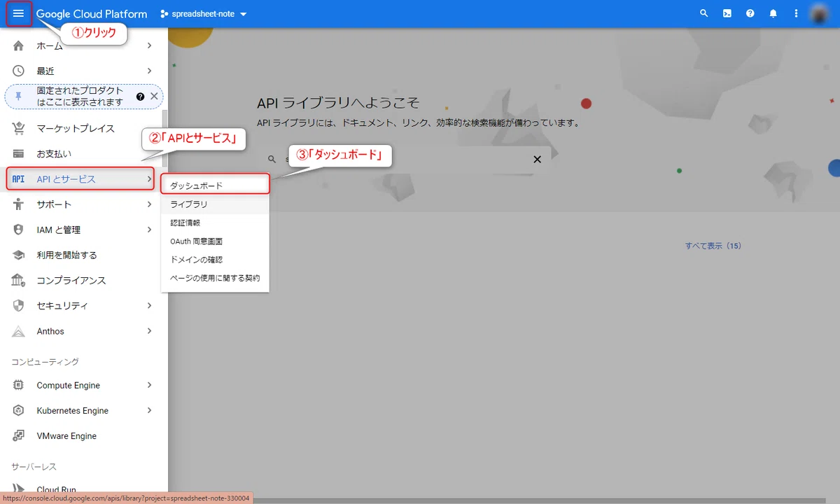Click the API icon beside API とサービス
This screenshot has height=504, width=840.
coord(19,179)
